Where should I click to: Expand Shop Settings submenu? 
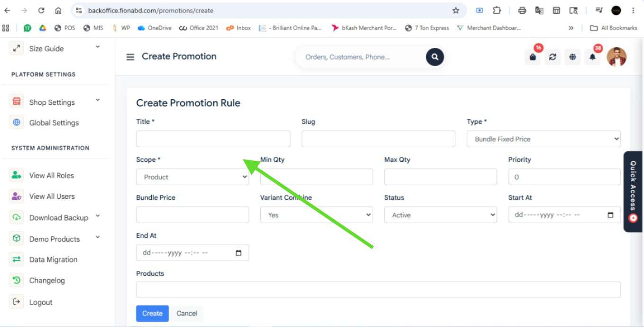coord(98,100)
